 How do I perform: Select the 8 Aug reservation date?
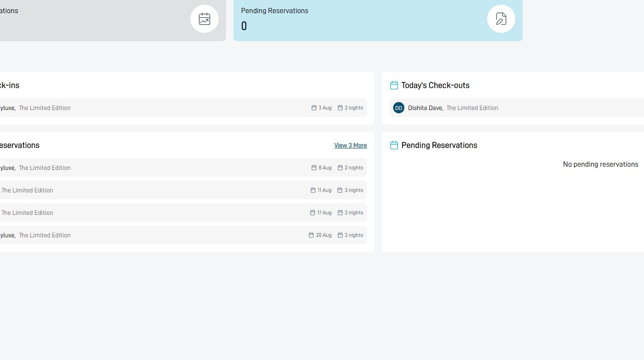(325, 168)
